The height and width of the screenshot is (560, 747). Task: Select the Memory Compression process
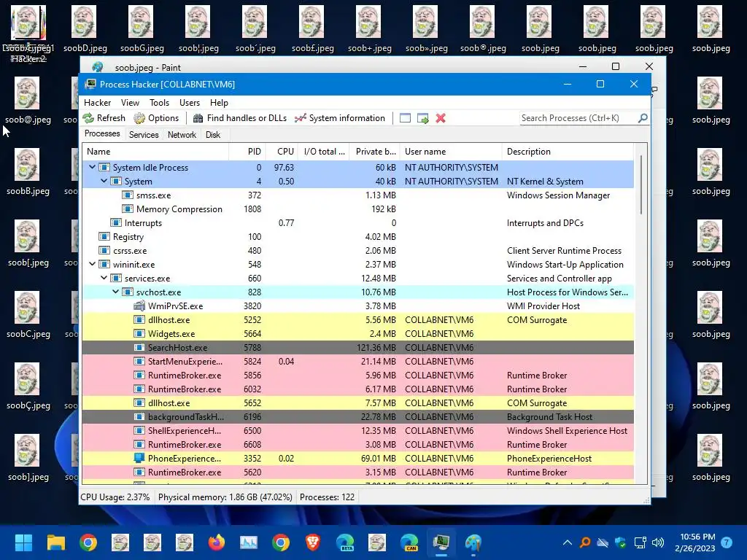[x=357, y=209]
